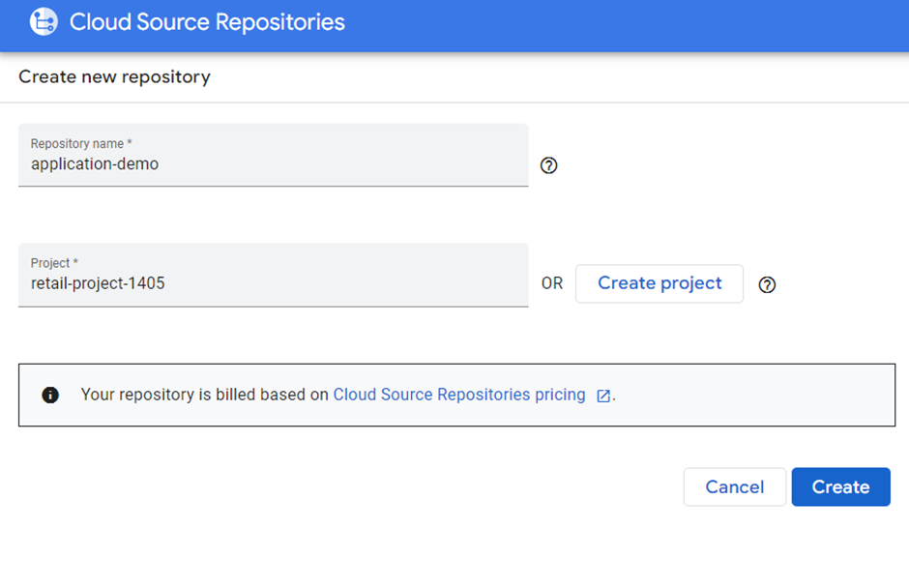This screenshot has width=909, height=588.
Task: Click the Cloud Source Repositories header title
Action: pos(207,22)
